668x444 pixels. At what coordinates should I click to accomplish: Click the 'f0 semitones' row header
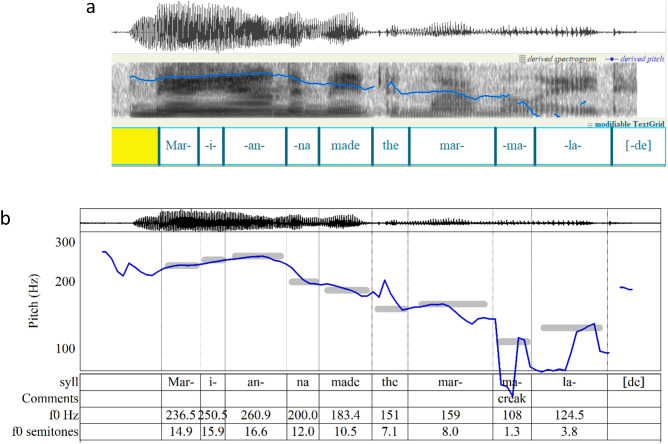coord(46,432)
